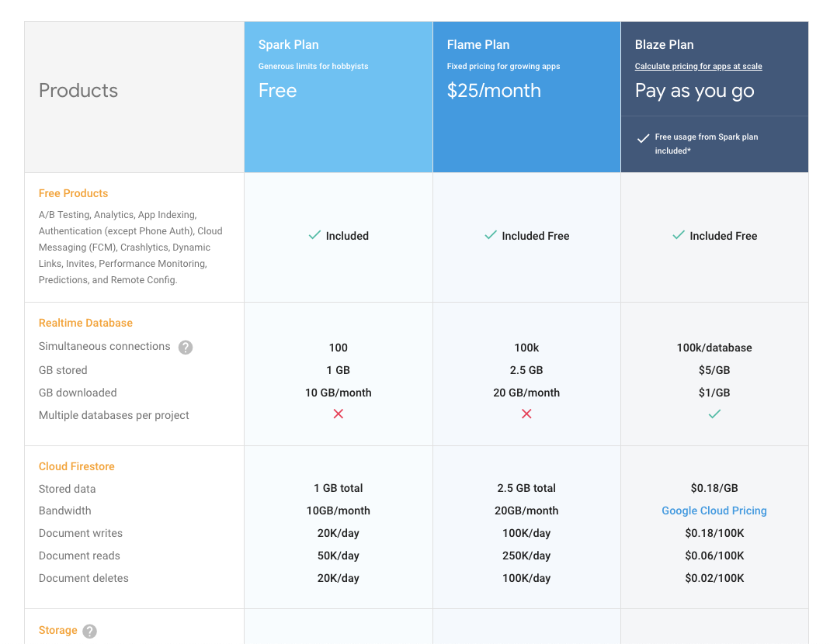Click the Document deletes row label
830x644 pixels.
coord(84,578)
